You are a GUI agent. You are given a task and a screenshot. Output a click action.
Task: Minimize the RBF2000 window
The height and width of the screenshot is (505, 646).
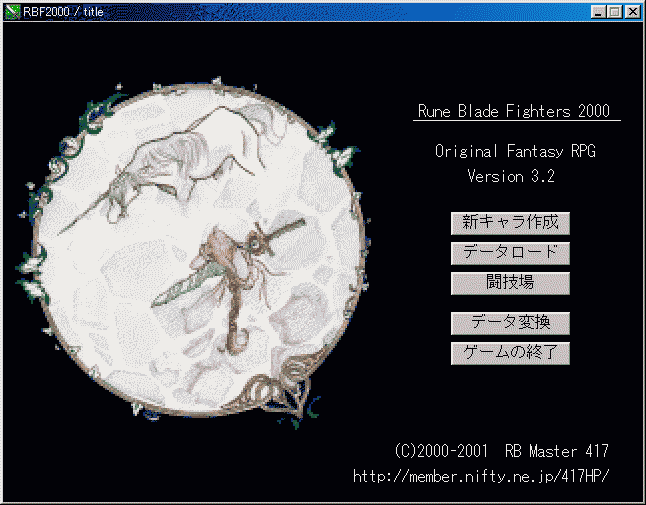(x=599, y=12)
